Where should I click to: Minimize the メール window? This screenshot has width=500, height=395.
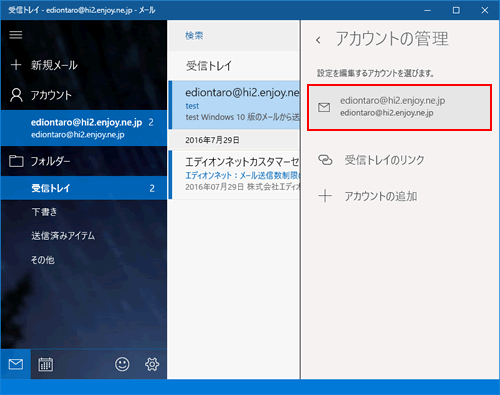(428, 10)
